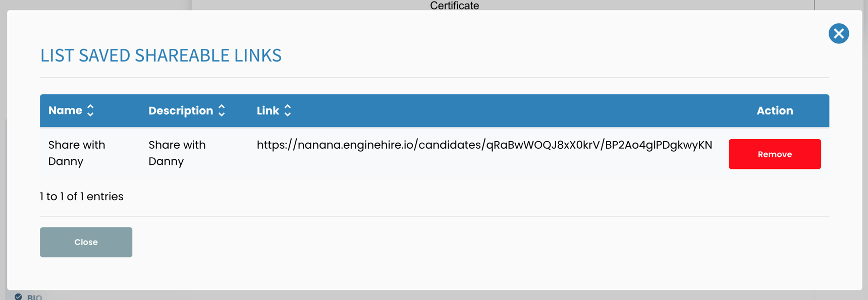The image size is (868, 300).
Task: Close the shareable links dialog
Action: pos(86,242)
